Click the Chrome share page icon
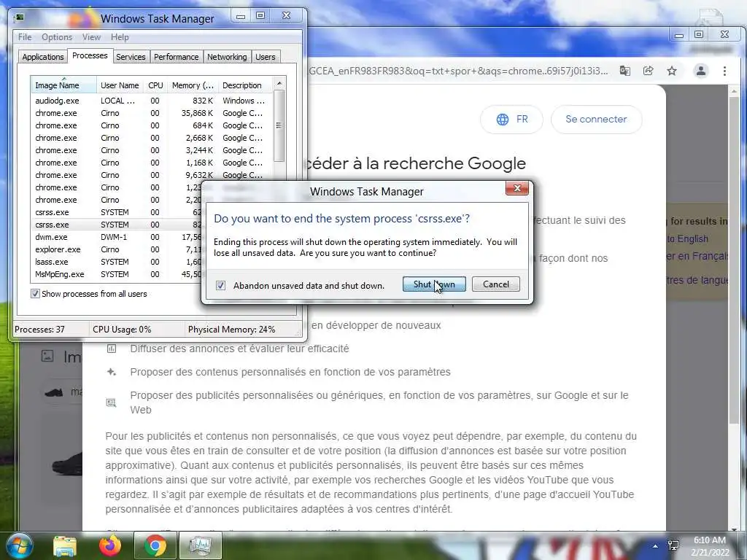Image resolution: width=747 pixels, height=560 pixels. pyautogui.click(x=648, y=71)
